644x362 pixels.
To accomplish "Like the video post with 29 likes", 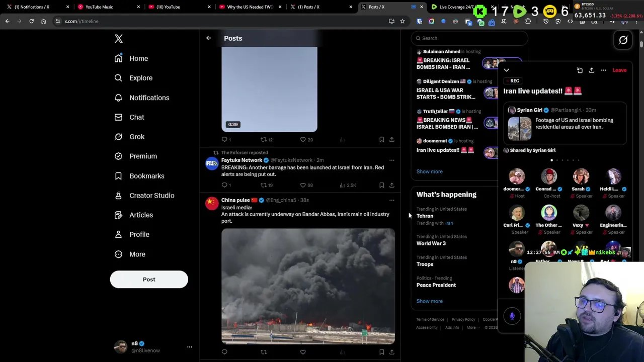I will [306, 139].
